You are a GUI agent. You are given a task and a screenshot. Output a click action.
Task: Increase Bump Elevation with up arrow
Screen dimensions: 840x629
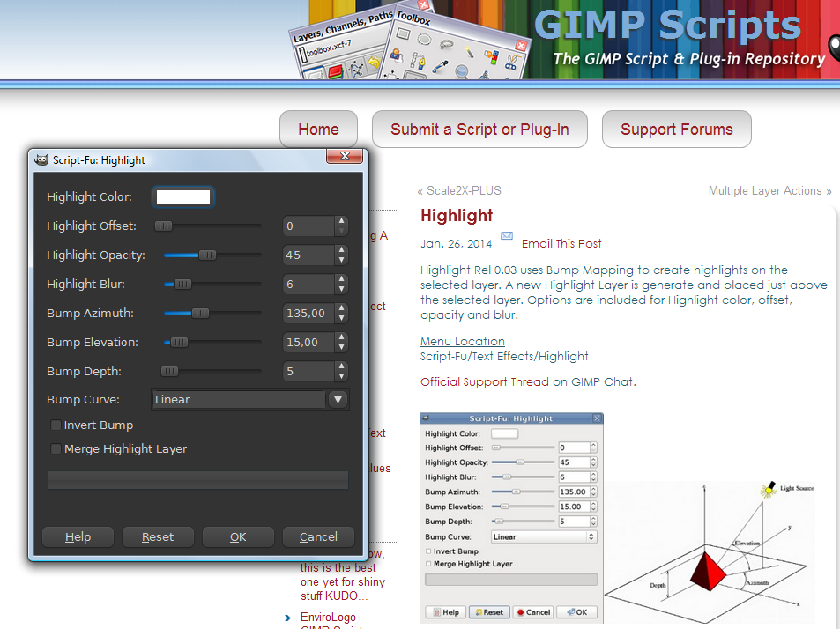341,337
